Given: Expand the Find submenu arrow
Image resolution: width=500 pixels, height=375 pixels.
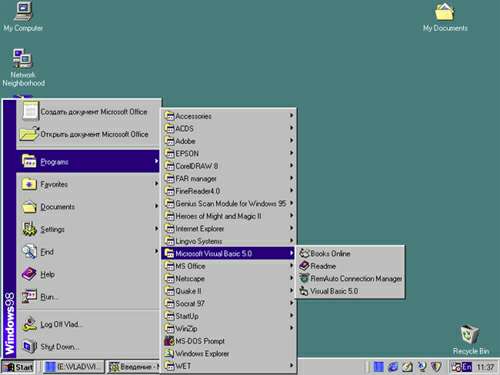Looking at the screenshot, I should (156, 251).
